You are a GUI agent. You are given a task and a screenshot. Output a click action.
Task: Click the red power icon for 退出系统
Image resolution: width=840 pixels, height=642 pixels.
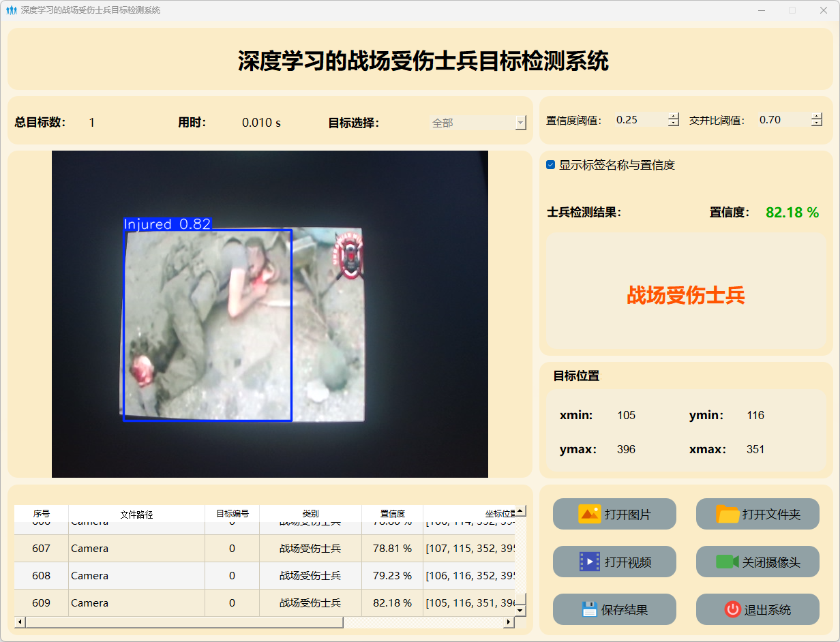tap(732, 609)
